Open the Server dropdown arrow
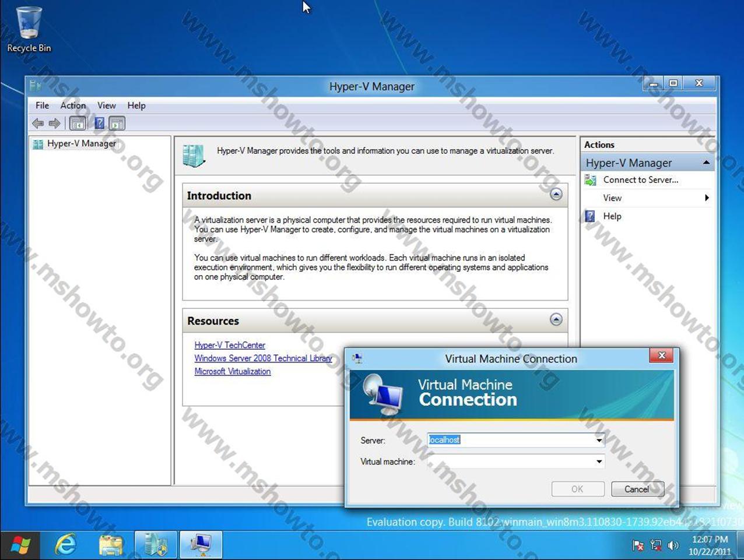 (x=599, y=441)
